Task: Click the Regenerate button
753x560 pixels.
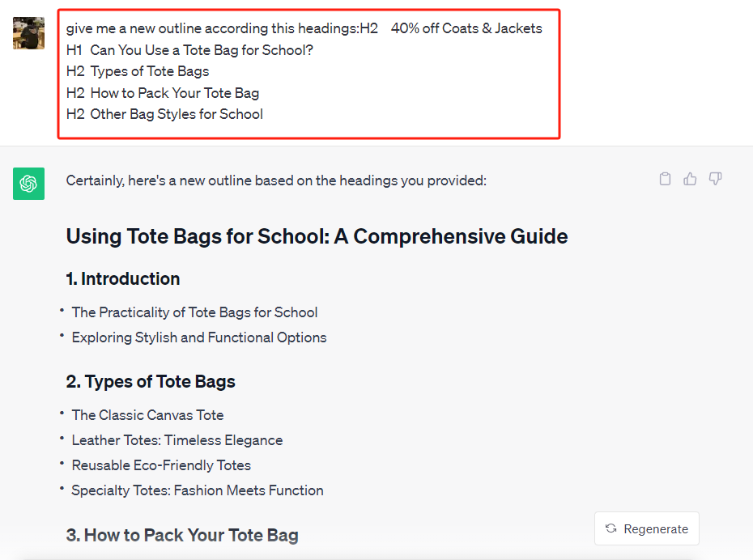Action: pos(646,528)
